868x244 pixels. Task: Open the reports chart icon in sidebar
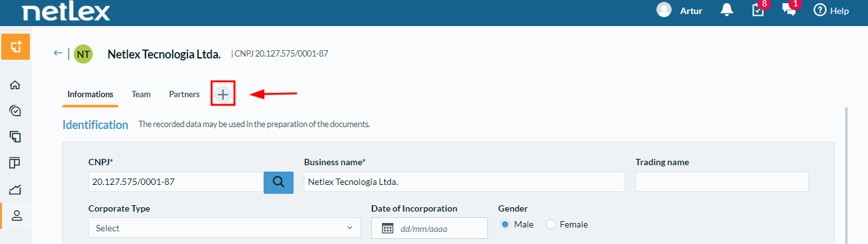tap(16, 189)
